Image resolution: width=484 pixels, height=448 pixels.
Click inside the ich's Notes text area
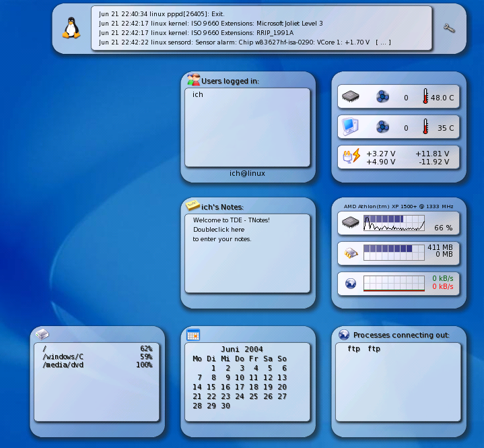(247, 253)
